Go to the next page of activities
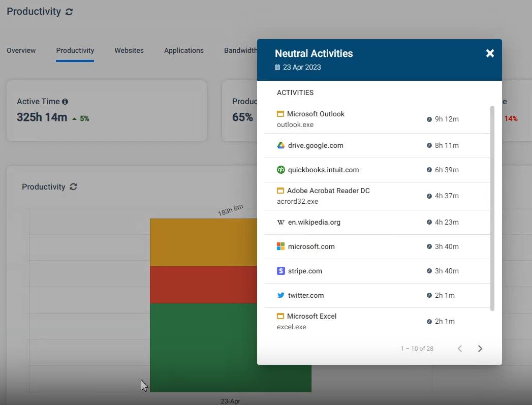Image resolution: width=532 pixels, height=405 pixels. tap(480, 349)
